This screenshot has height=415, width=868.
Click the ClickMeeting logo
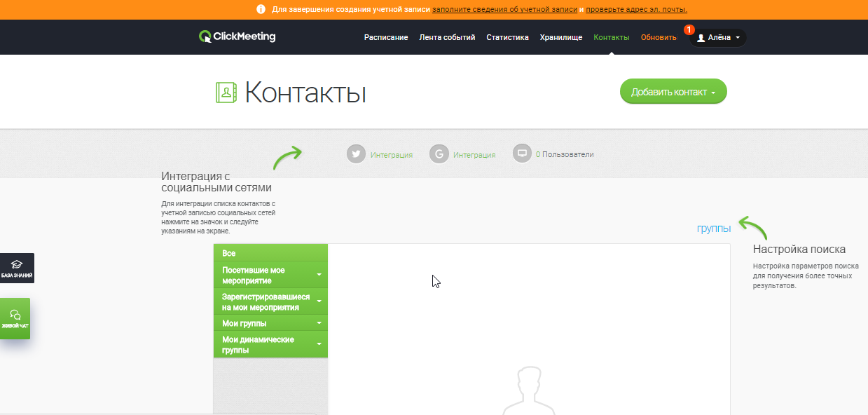pos(239,36)
